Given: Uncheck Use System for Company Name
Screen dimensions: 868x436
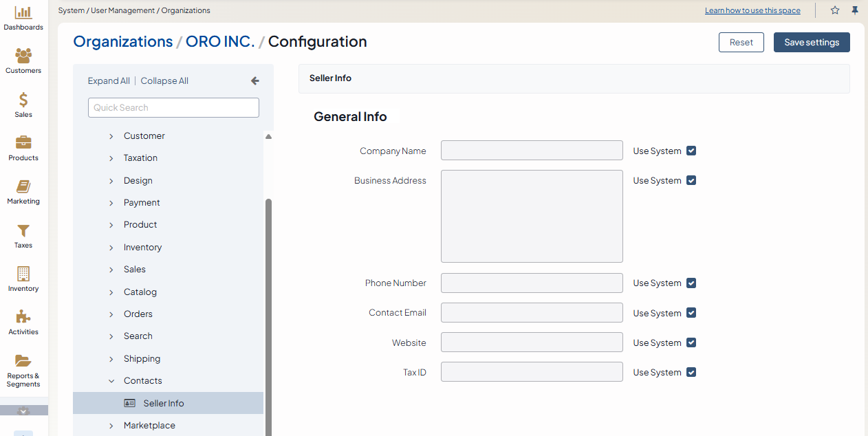Looking at the screenshot, I should click(691, 151).
